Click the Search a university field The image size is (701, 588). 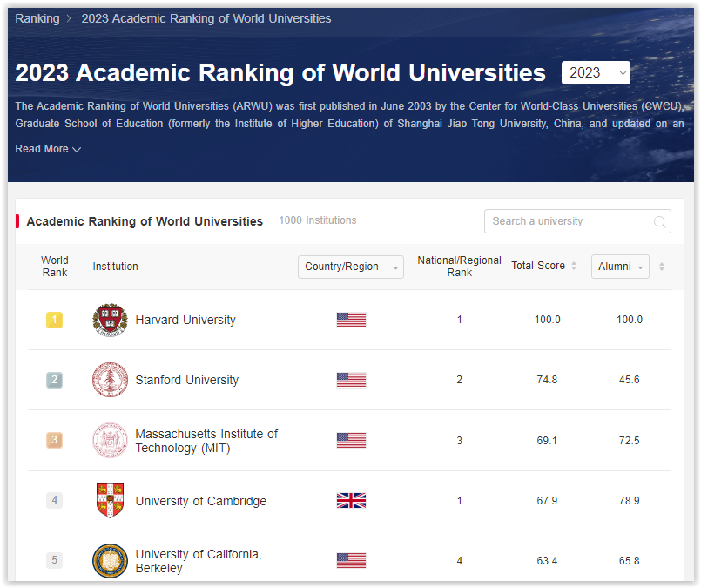click(570, 221)
